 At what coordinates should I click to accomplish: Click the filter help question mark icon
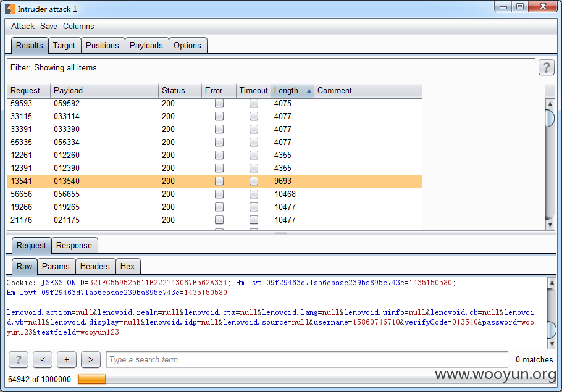pos(546,67)
